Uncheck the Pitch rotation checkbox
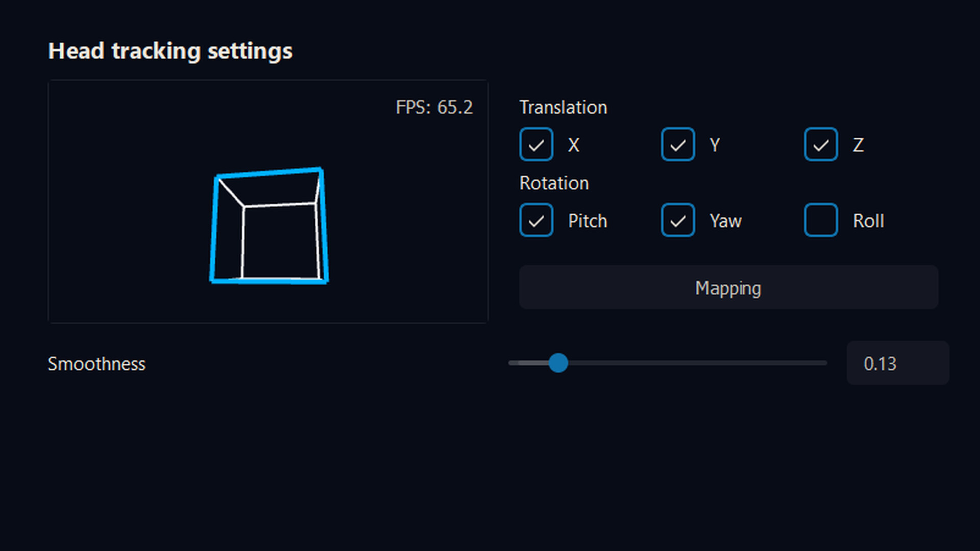 coord(536,220)
